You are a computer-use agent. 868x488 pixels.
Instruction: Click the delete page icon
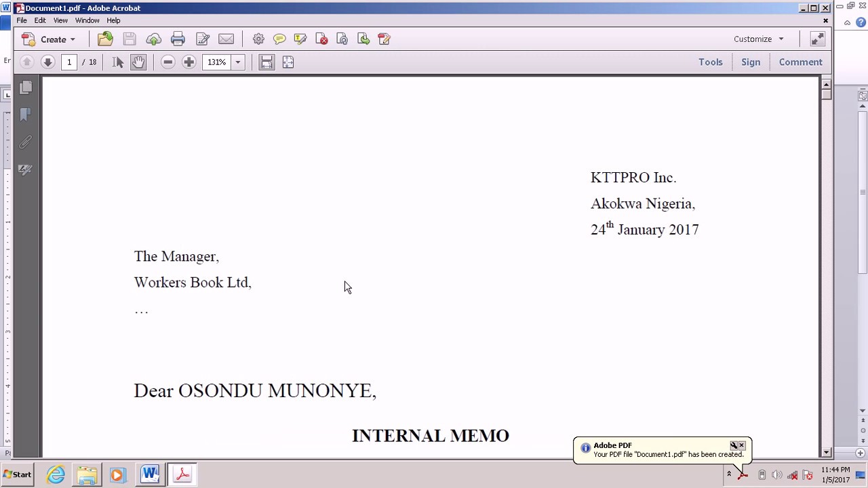click(321, 39)
